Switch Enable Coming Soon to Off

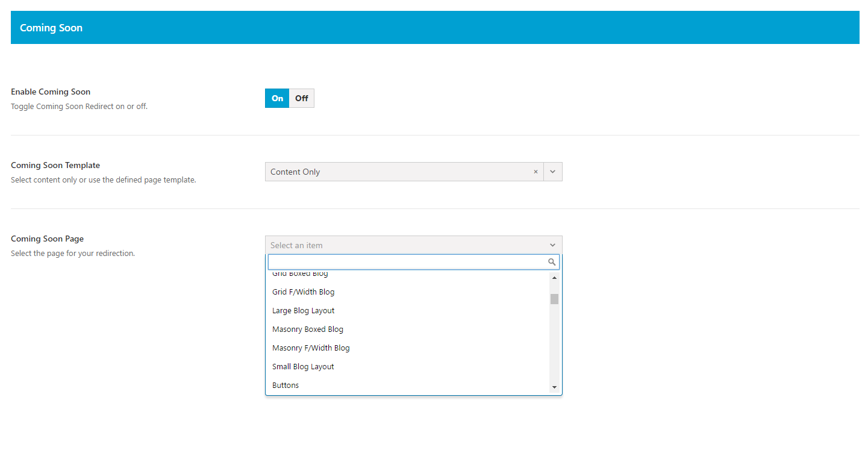[301, 98]
